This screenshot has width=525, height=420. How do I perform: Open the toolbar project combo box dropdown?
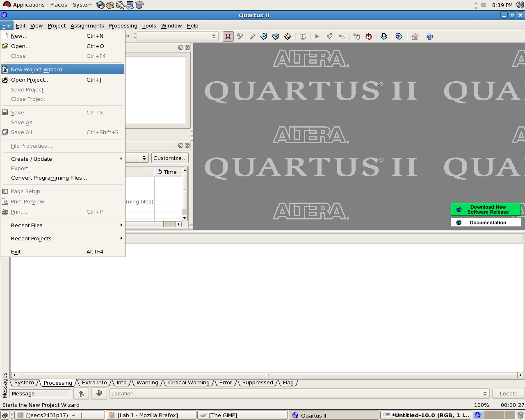[214, 37]
